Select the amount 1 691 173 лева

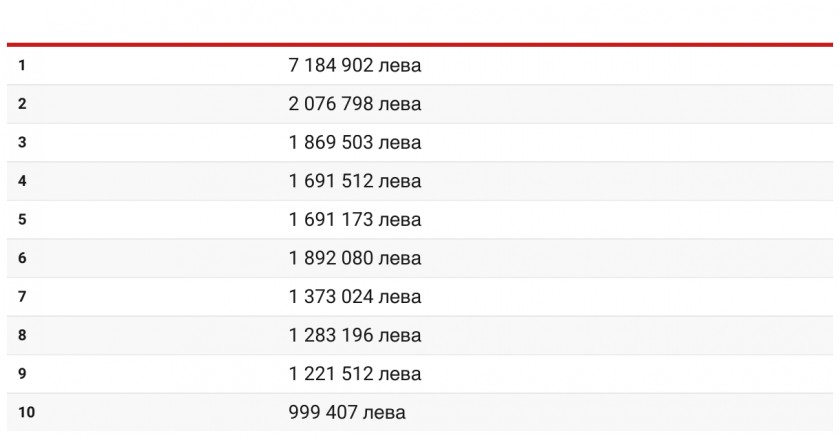[355, 220]
